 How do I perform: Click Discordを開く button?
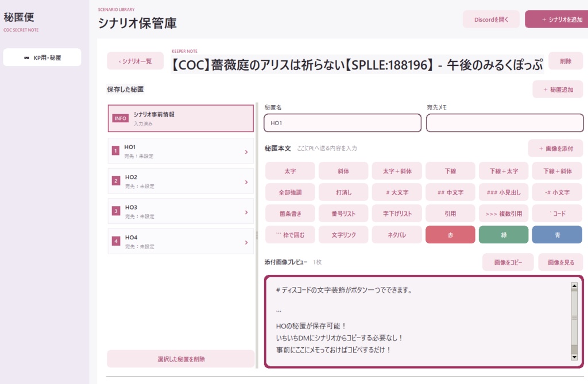(x=491, y=19)
